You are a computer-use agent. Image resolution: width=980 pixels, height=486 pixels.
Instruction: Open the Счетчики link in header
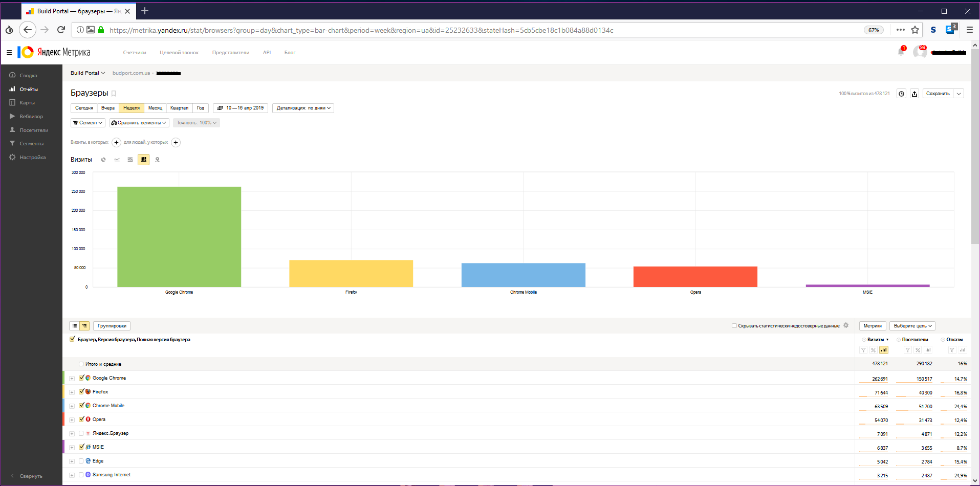pos(135,53)
